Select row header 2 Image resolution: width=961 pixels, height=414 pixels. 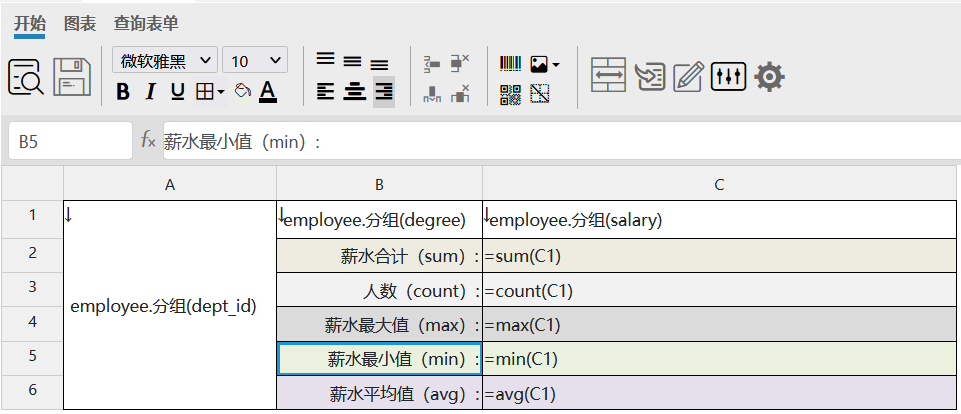[x=32, y=255]
